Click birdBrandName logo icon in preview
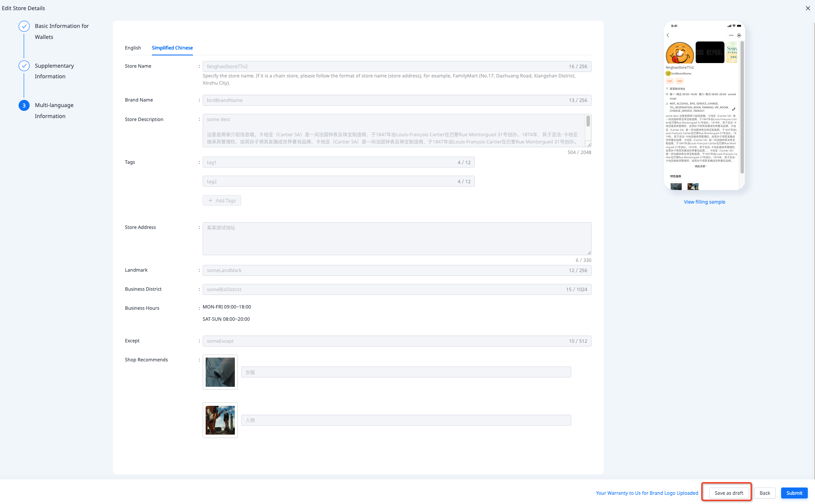815x504 pixels. [x=668, y=74]
